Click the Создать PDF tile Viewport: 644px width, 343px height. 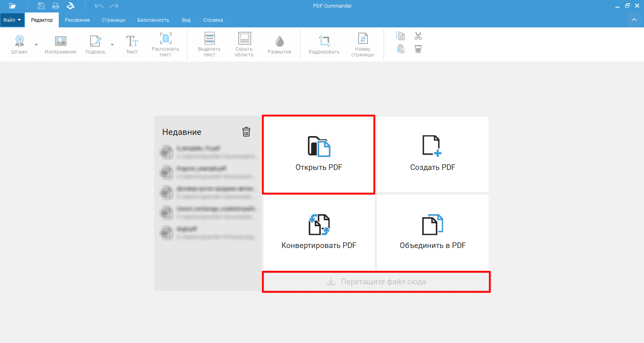[x=433, y=155]
